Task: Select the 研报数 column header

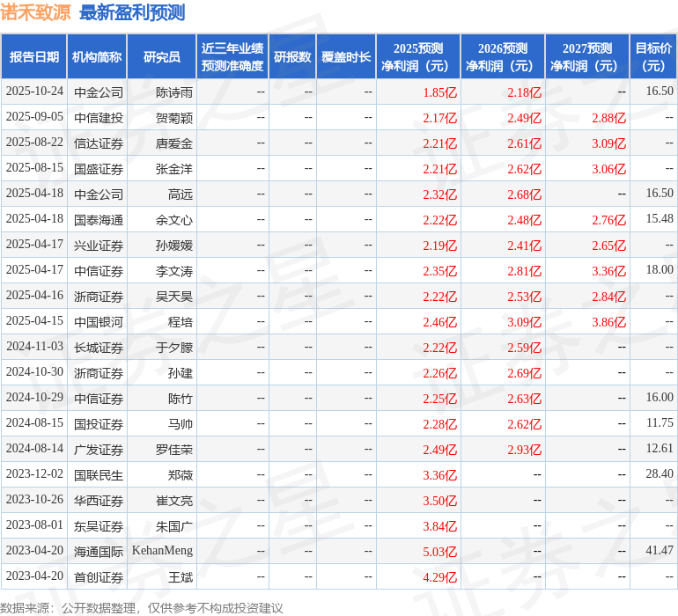Action: tap(292, 57)
